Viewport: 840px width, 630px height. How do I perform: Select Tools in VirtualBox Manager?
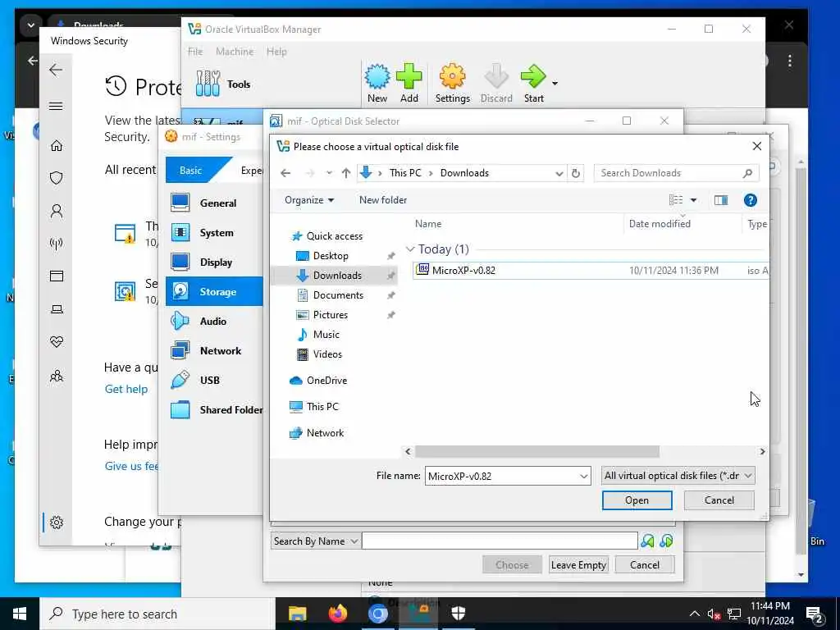[223, 84]
